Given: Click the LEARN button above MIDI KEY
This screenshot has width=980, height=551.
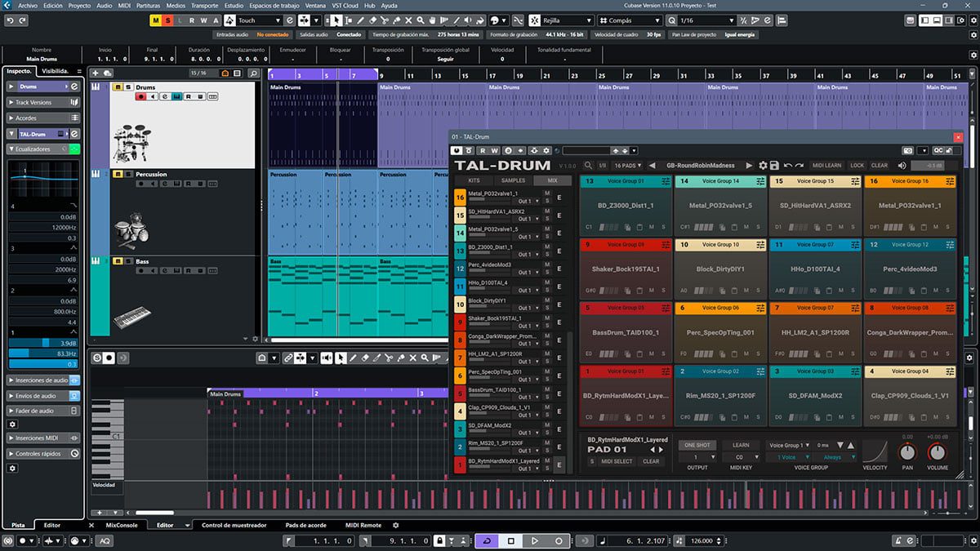Looking at the screenshot, I should coord(741,445).
